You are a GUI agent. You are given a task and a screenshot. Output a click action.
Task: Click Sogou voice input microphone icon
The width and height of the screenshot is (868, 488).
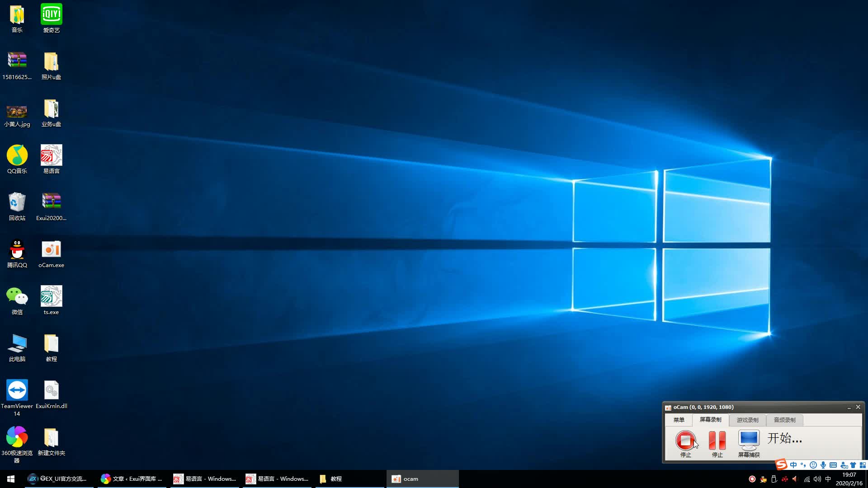click(823, 465)
